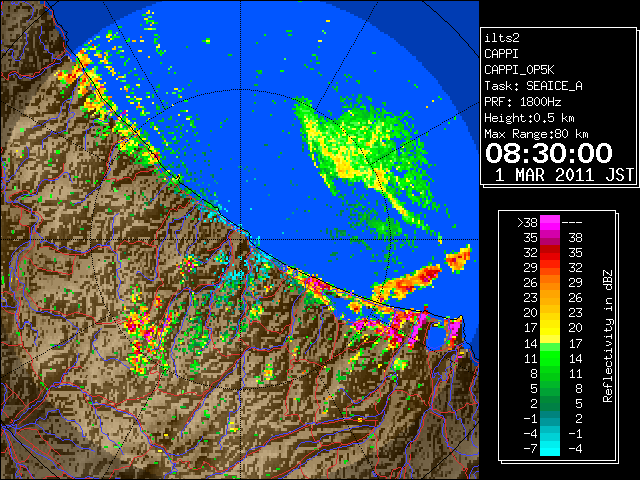This screenshot has height=480, width=640.
Task: Click the "Max Range:80 km" line
Action: coord(536,134)
